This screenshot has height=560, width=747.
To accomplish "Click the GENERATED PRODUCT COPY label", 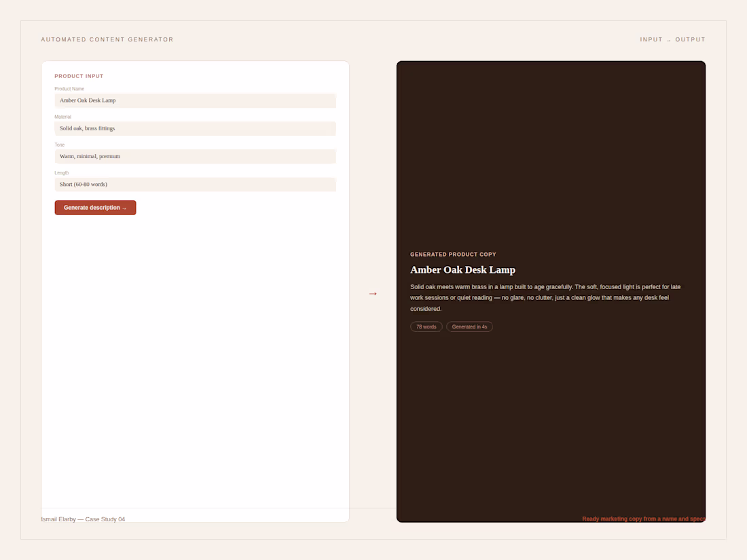I will tap(453, 255).
